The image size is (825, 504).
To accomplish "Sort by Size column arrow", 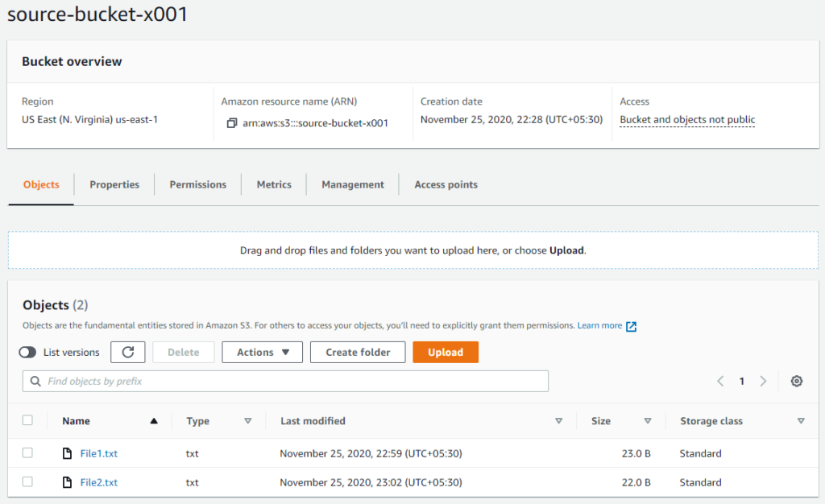I will [x=648, y=421].
